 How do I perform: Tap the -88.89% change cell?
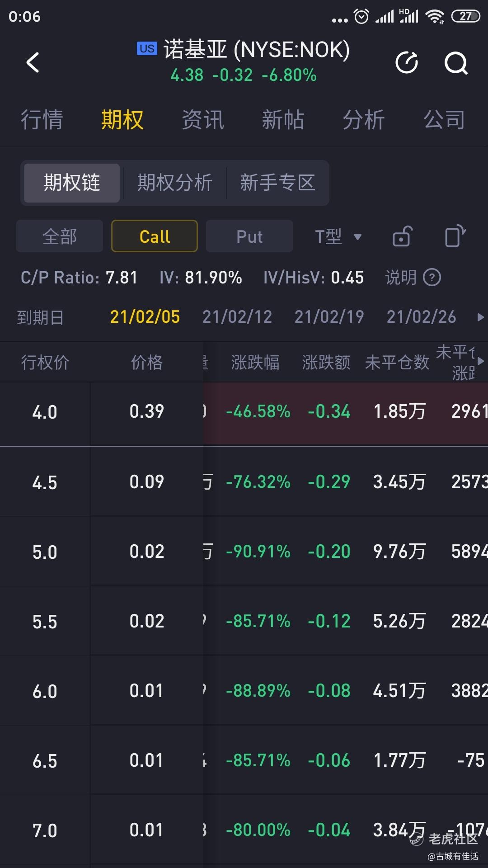click(258, 691)
